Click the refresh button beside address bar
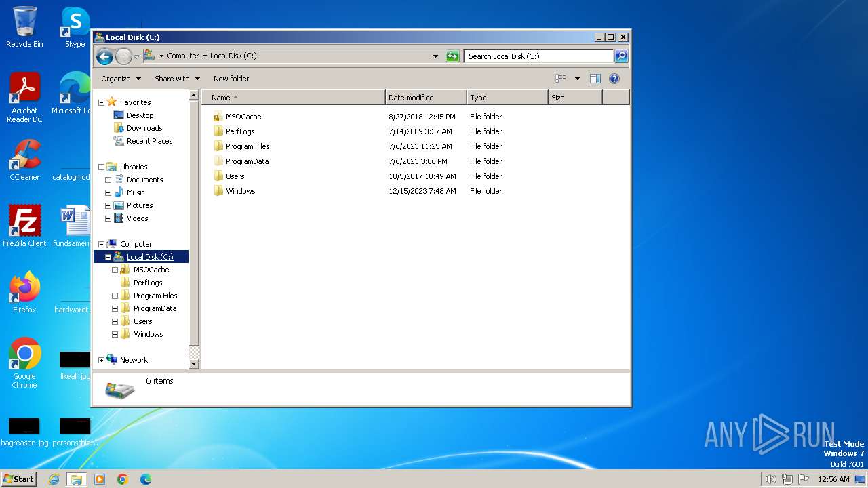The height and width of the screenshot is (488, 868). point(452,56)
